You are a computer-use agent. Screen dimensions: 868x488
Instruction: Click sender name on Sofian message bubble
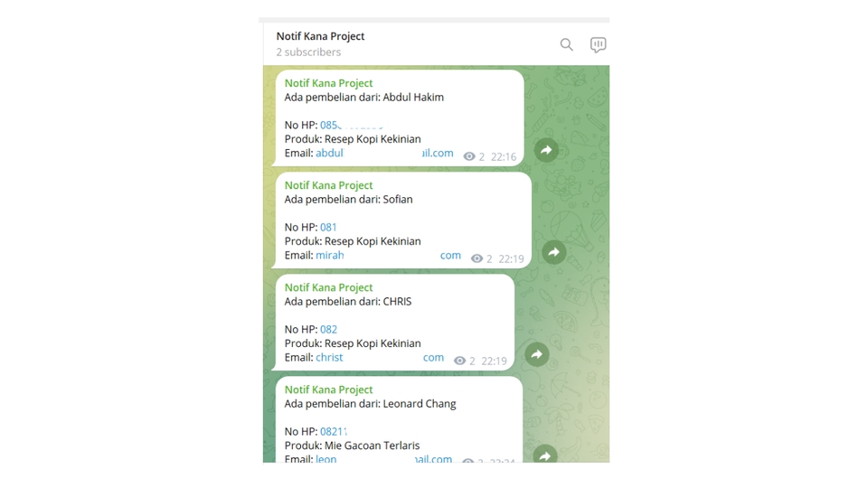(x=328, y=185)
